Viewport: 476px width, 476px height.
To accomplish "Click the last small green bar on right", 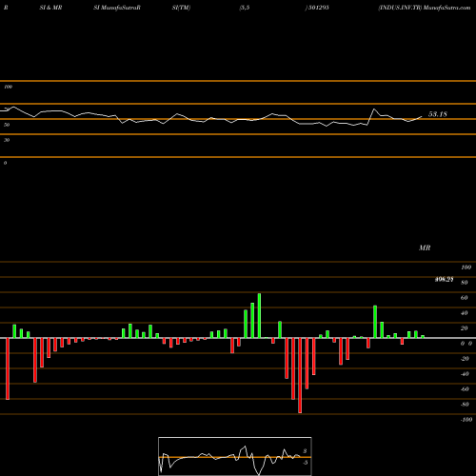I will pos(423,337).
